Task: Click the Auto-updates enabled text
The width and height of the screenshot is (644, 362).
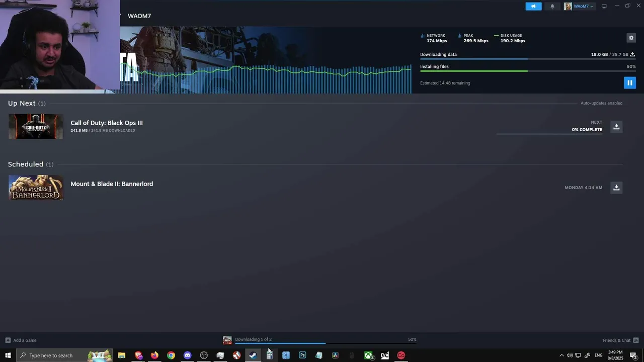Action: 601,103
